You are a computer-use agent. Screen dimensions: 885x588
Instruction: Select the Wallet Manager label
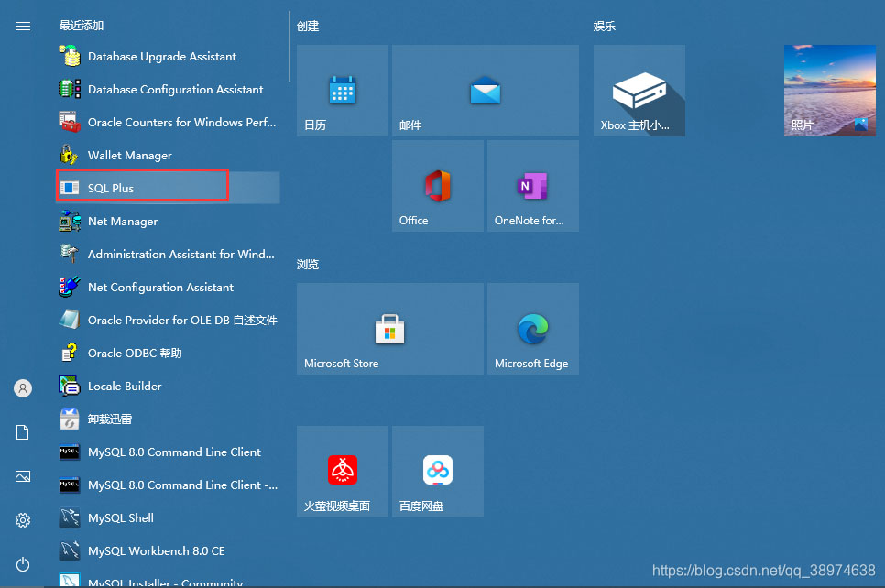[130, 155]
